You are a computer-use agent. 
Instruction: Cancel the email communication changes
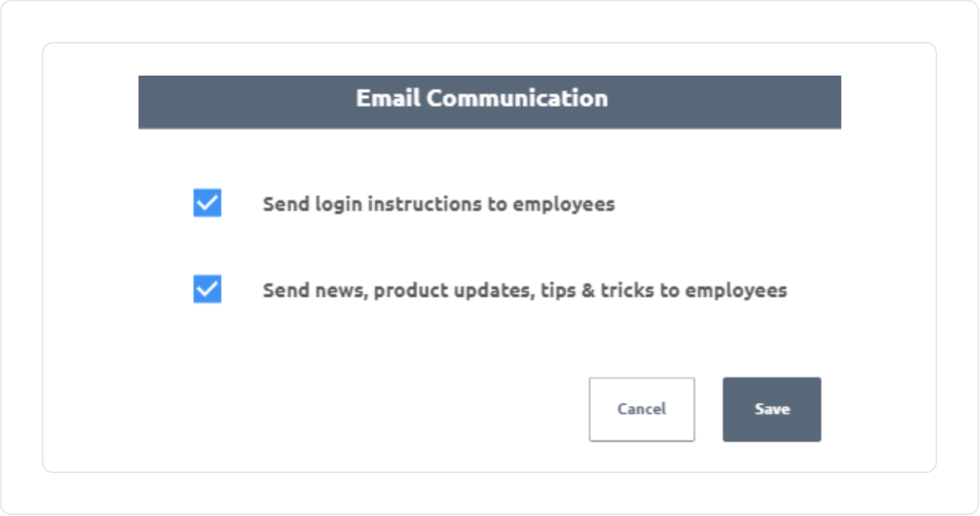[x=642, y=409]
